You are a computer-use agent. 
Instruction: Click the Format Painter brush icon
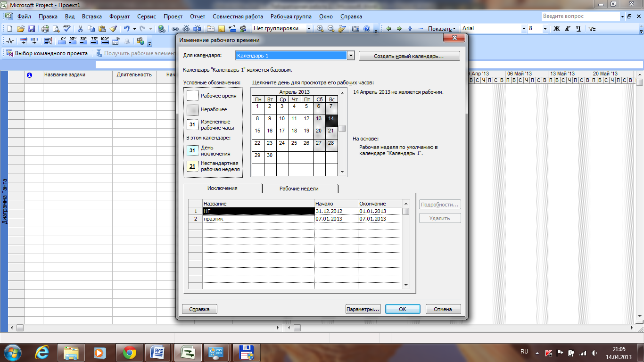(x=113, y=29)
